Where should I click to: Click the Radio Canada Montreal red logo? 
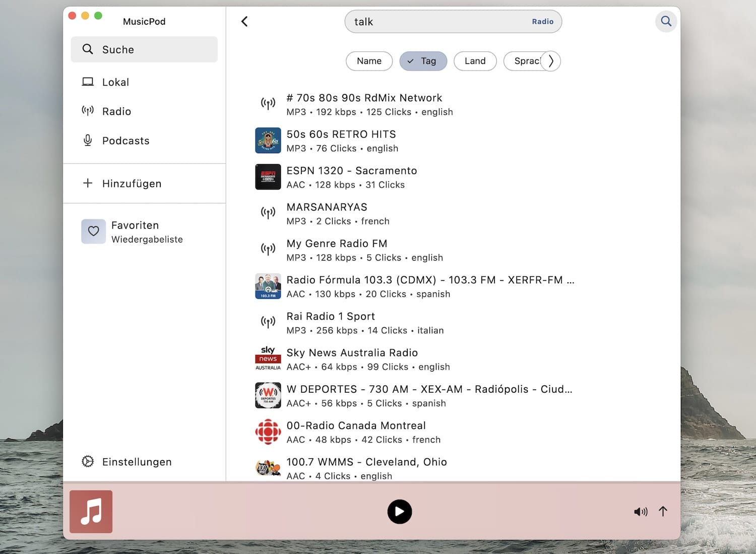[268, 432]
